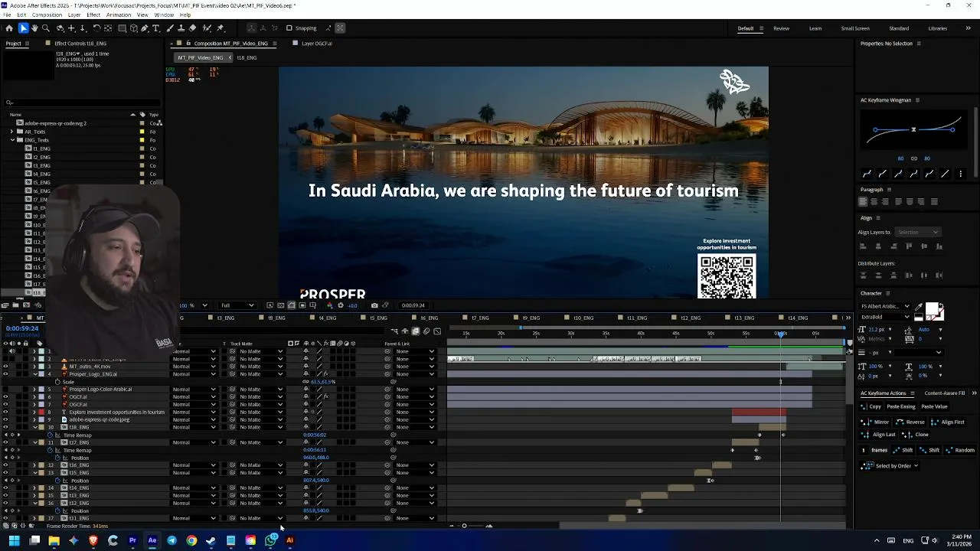Image resolution: width=980 pixels, height=551 pixels.
Task: Click the Align Left paragraph icon
Action: [863, 202]
